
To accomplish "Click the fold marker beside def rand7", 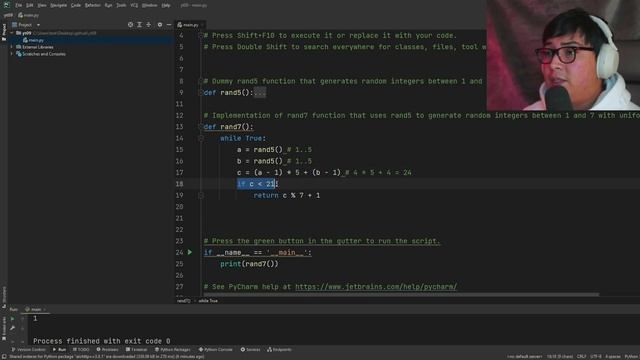I will (201, 127).
